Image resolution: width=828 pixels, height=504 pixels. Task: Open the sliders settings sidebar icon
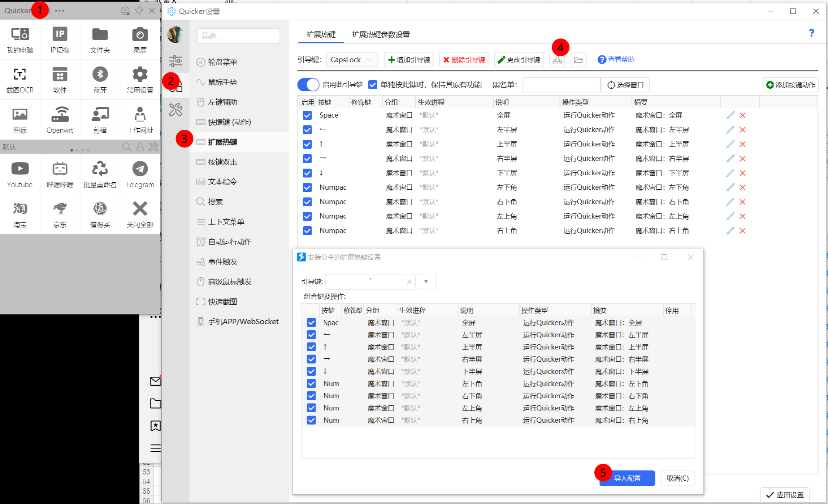pos(176,61)
